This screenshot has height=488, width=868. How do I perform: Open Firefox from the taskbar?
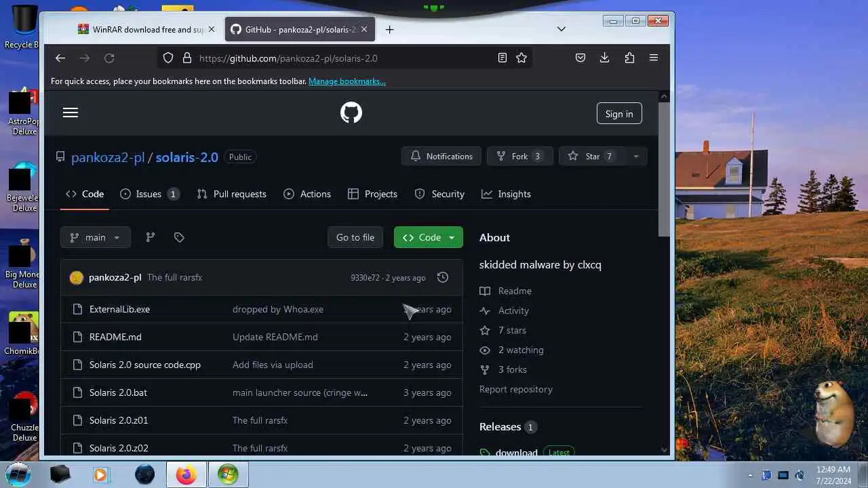click(186, 474)
